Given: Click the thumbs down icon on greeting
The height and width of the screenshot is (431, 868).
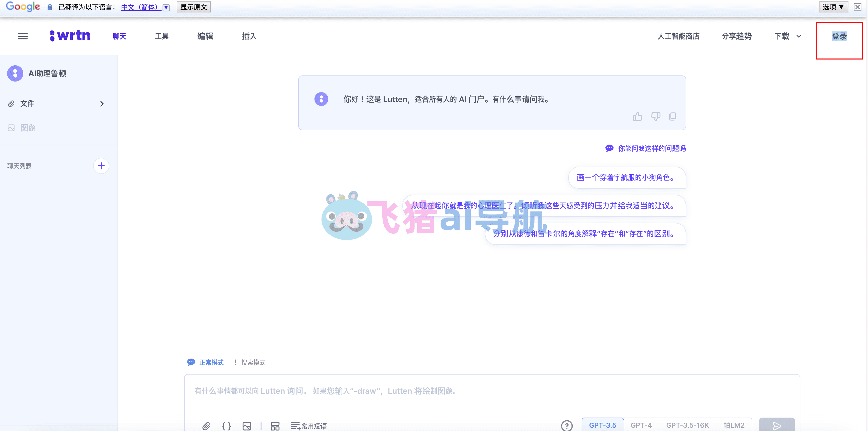Looking at the screenshot, I should (655, 116).
